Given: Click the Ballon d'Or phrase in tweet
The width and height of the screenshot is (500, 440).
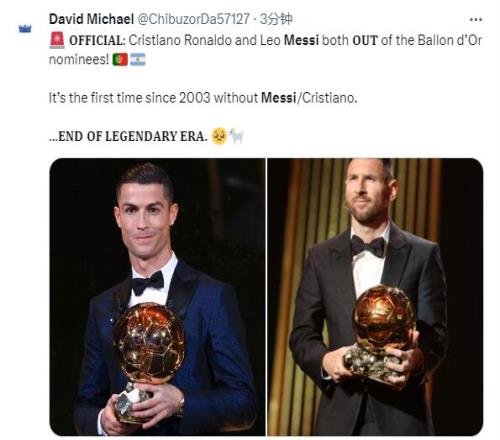Looking at the screenshot, I should [x=450, y=41].
